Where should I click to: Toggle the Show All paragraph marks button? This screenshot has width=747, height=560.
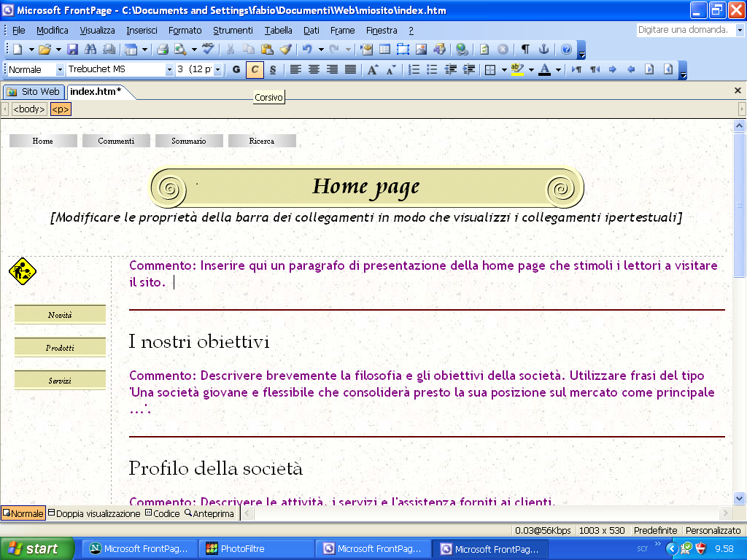point(525,49)
